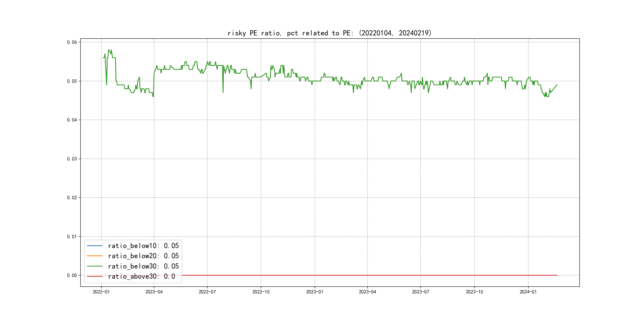Click the 2023-01 x-axis tick label
This screenshot has width=644, height=322.
314,292
